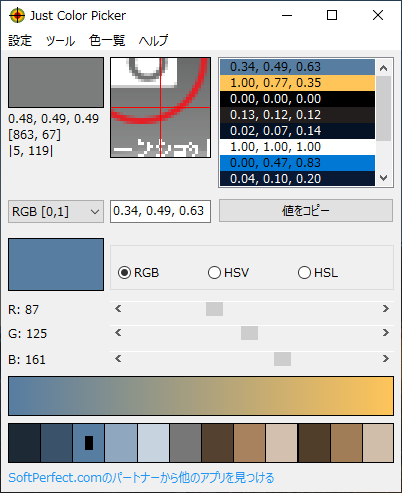Click the color list scroll-up arrow
Screen dimensions: 402x493
point(384,68)
